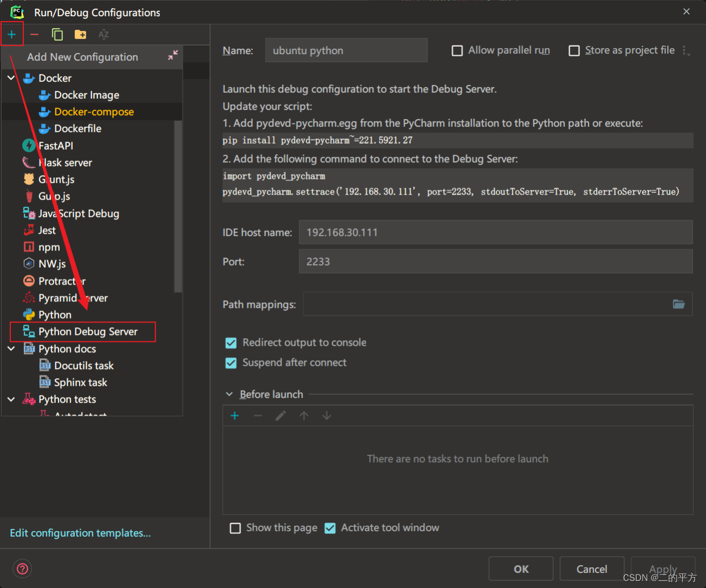
Task: Click the Name input field
Action: tap(346, 50)
